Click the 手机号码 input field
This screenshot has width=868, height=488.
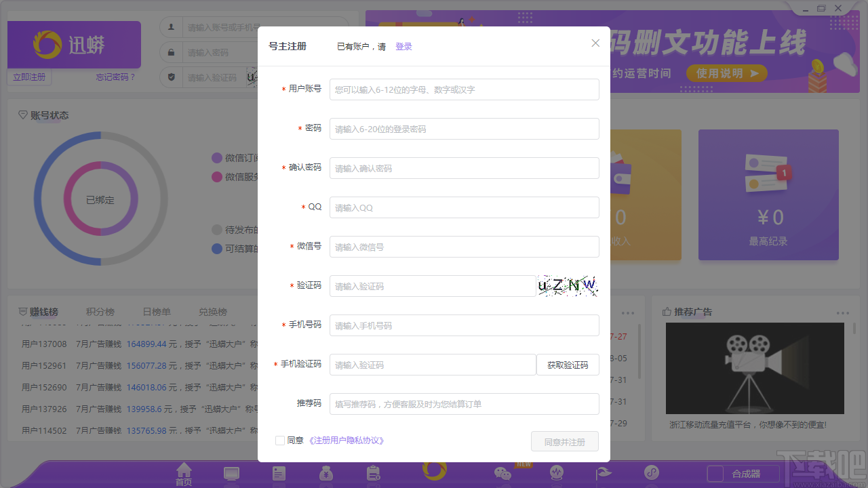click(465, 325)
